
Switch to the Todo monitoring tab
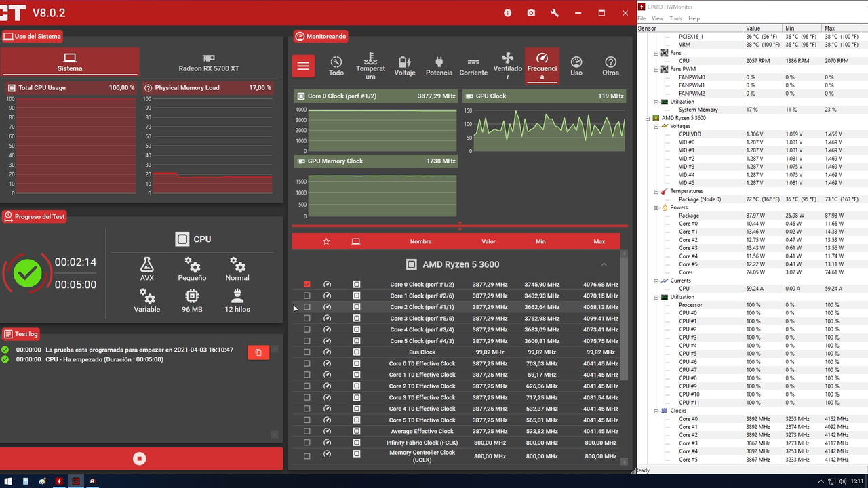click(336, 66)
